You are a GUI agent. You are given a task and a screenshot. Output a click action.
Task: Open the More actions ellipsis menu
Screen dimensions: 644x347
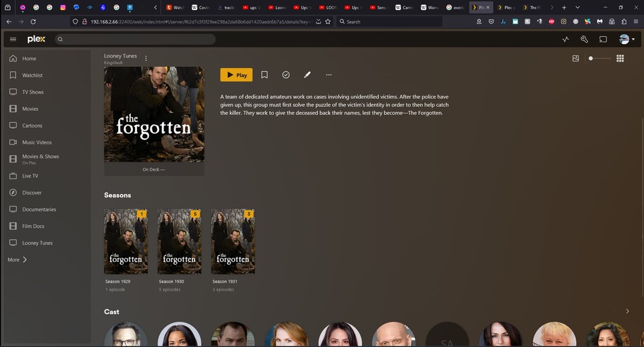point(329,75)
